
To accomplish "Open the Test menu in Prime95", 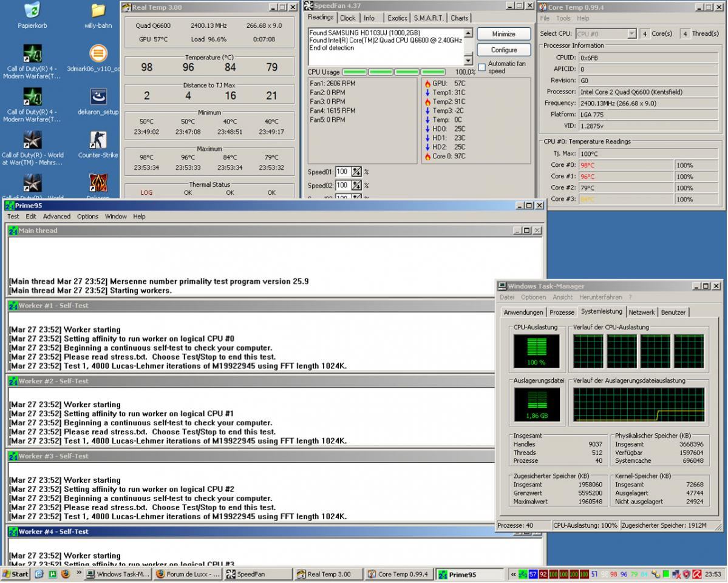I will 13,217.
